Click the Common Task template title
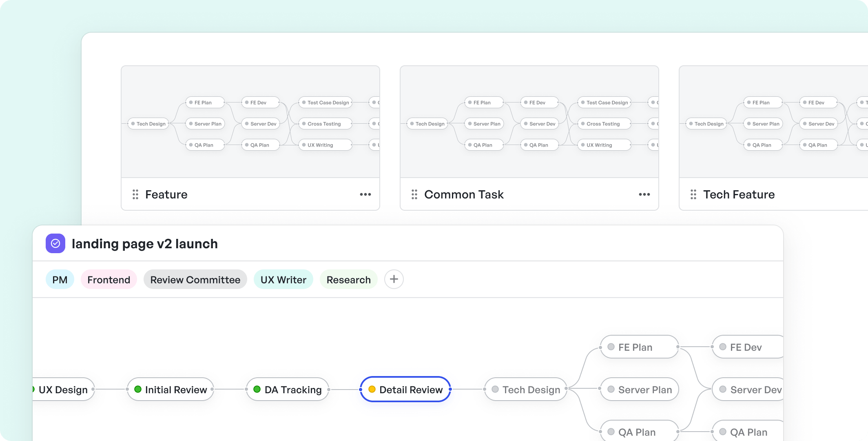 [x=464, y=194]
